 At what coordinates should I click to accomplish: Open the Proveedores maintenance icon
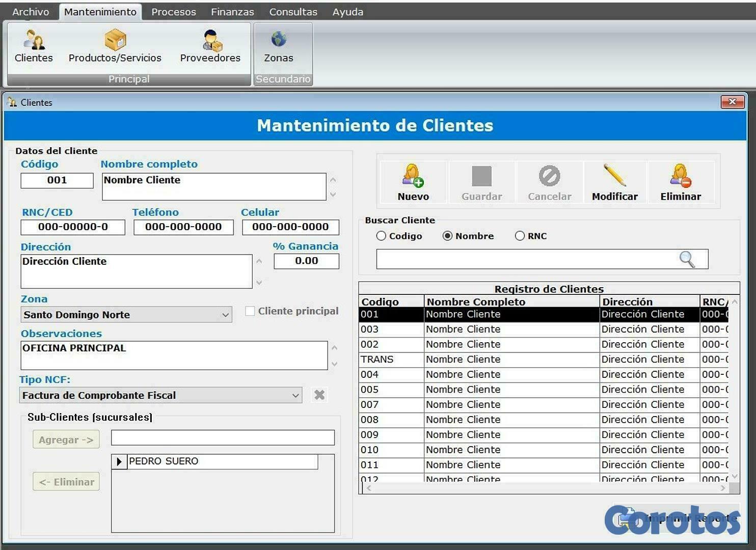click(x=210, y=46)
